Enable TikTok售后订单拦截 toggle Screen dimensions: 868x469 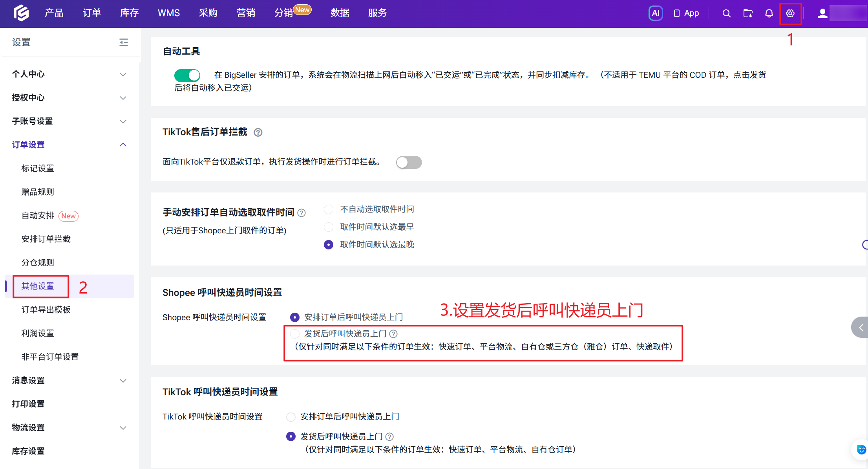click(409, 162)
